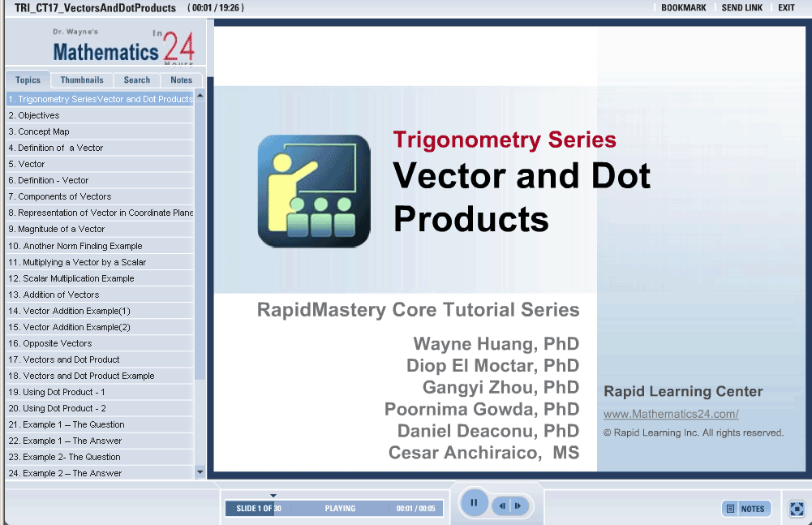Open topic 21 Example 1 – The Question

click(x=100, y=424)
